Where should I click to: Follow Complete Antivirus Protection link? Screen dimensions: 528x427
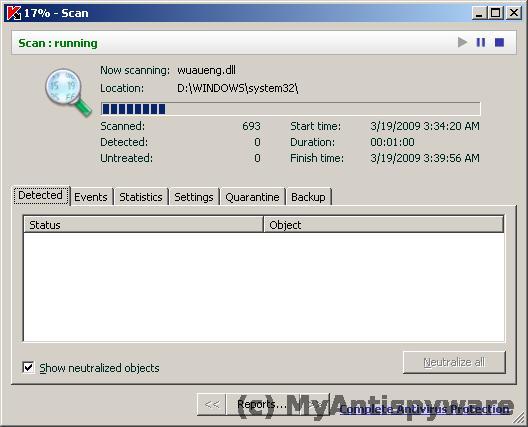tap(424, 409)
